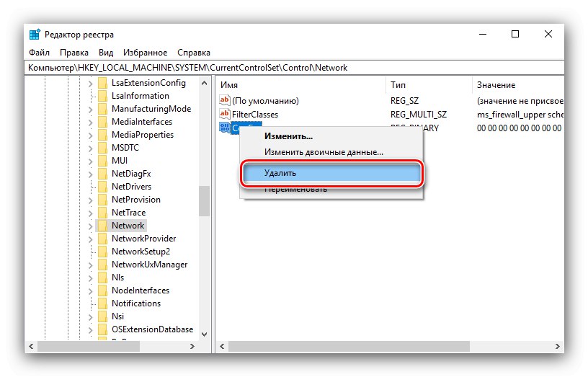Click the Nls folder icon
588x377 pixels.
pyautogui.click(x=102, y=278)
